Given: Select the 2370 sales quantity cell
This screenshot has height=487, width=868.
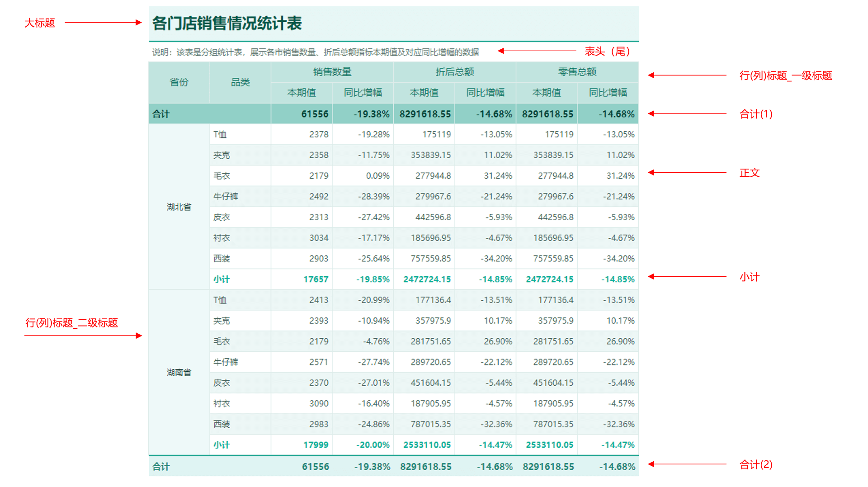Looking at the screenshot, I should point(302,383).
